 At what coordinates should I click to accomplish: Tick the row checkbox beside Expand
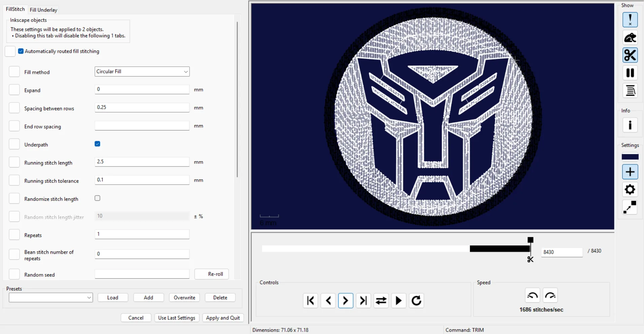[x=14, y=90]
